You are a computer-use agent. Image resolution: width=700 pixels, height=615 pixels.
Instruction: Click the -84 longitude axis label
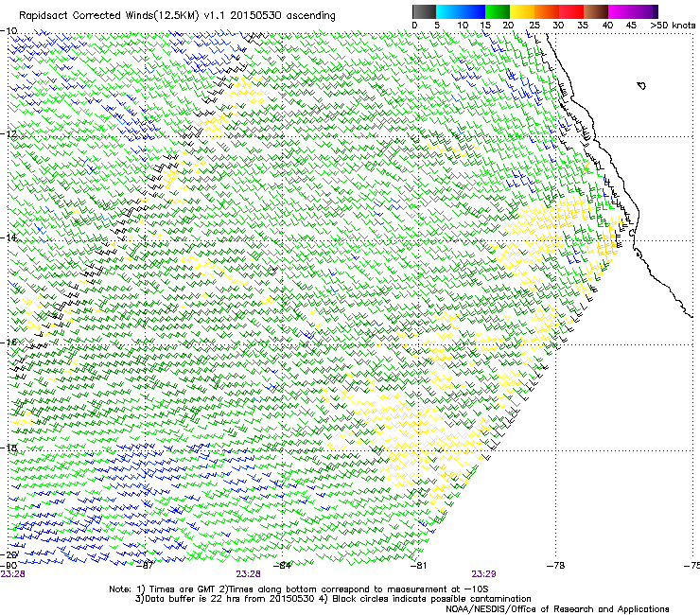coord(282,566)
